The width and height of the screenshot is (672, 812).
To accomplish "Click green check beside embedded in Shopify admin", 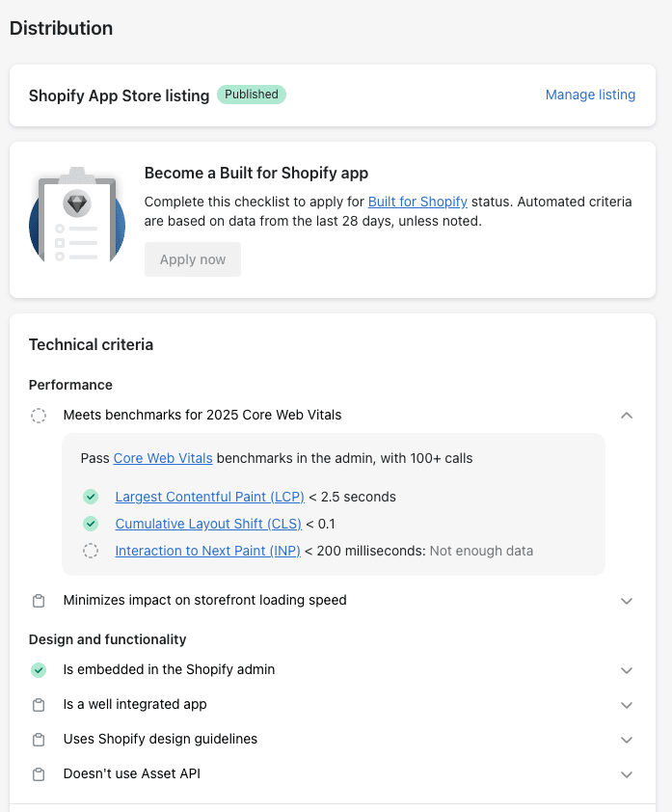I will pos(39,670).
